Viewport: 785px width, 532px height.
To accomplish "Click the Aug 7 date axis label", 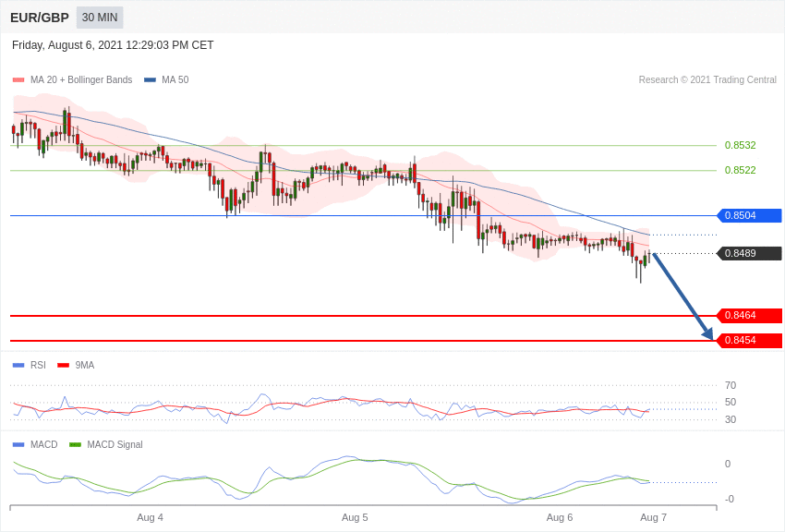I will 653,517.
